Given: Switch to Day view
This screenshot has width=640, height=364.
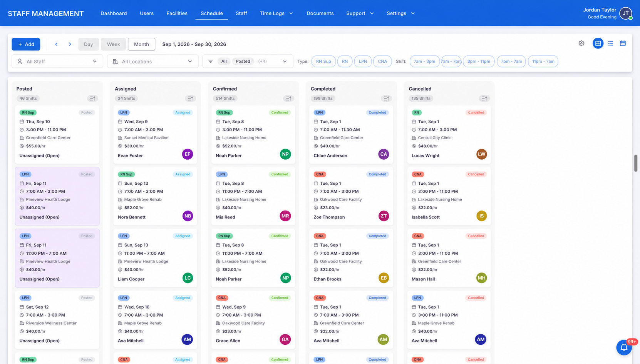Looking at the screenshot, I should coord(88,44).
